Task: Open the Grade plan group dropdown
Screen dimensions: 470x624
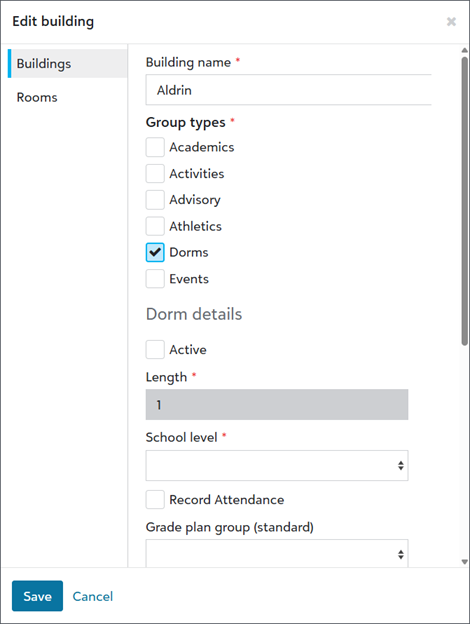Action: [277, 554]
